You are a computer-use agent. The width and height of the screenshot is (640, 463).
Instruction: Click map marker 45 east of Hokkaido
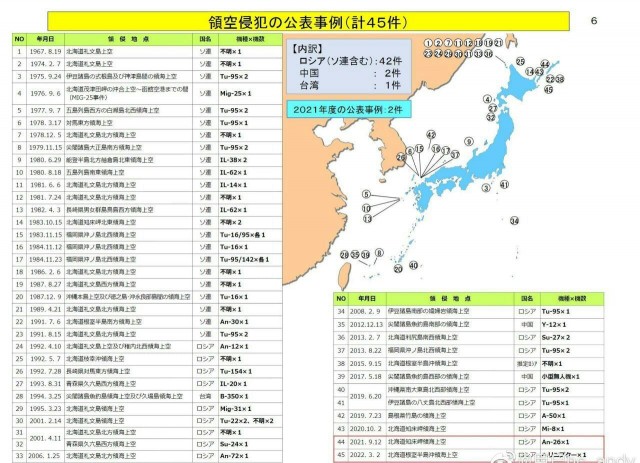click(549, 89)
